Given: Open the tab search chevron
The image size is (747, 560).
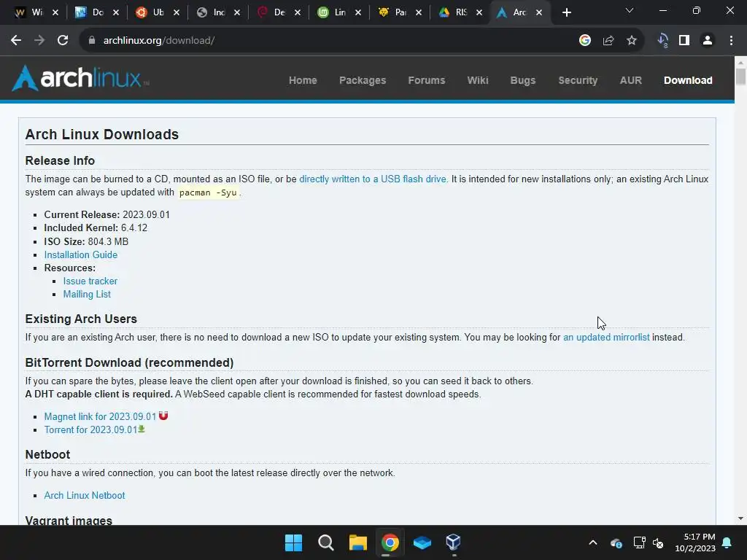Looking at the screenshot, I should pos(630,10).
